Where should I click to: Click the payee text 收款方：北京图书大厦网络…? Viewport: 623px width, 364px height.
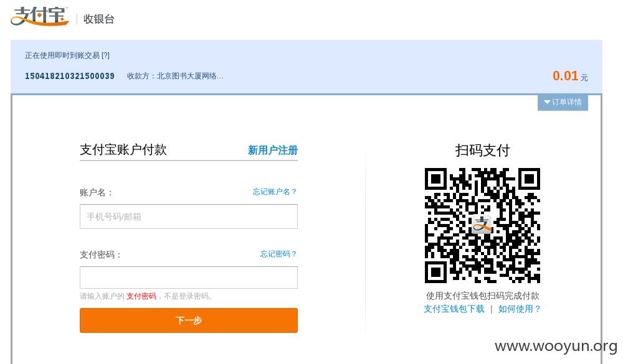click(x=175, y=76)
